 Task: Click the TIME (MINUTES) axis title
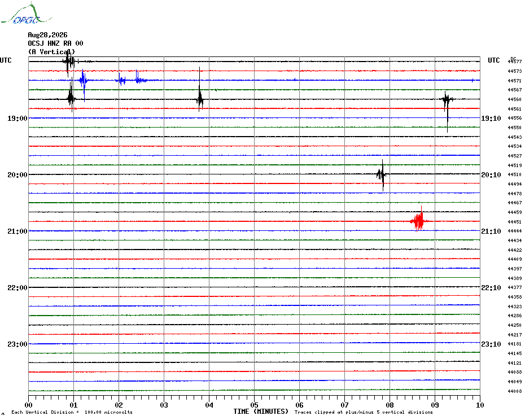coord(261,412)
